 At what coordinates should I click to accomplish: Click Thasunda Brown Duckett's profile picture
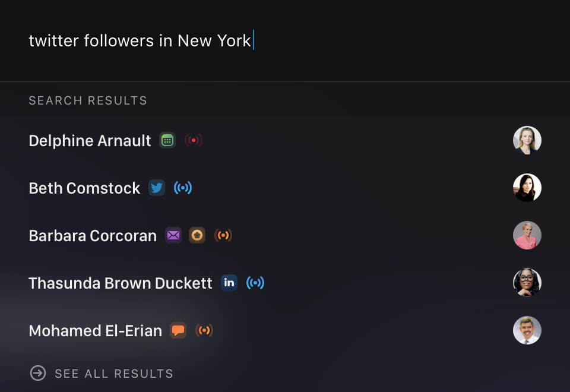(527, 283)
